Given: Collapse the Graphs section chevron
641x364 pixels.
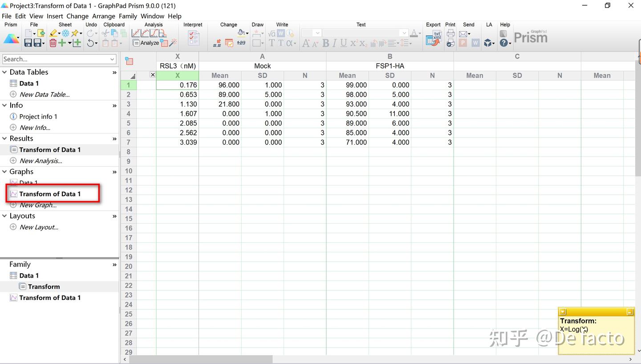Looking at the screenshot, I should (4, 171).
